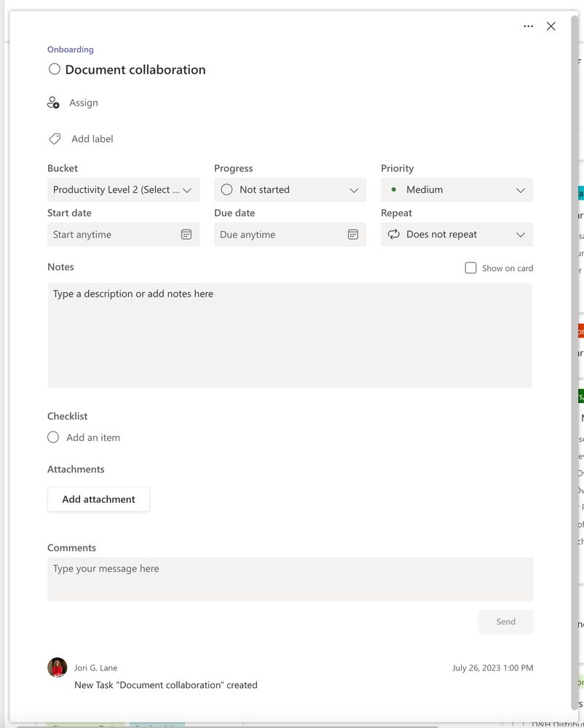Focus the Comments message box

(290, 579)
